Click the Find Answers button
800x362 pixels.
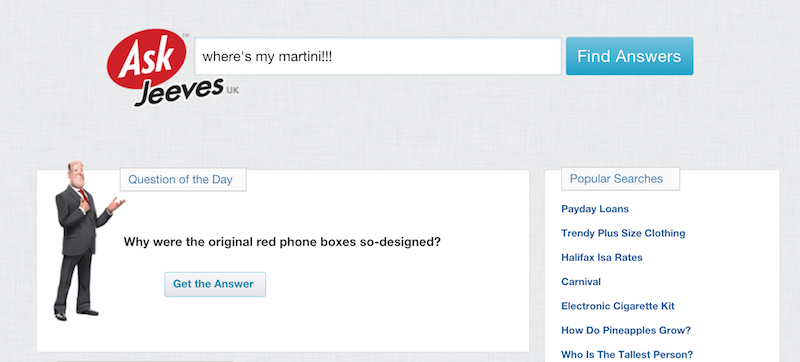click(x=629, y=56)
